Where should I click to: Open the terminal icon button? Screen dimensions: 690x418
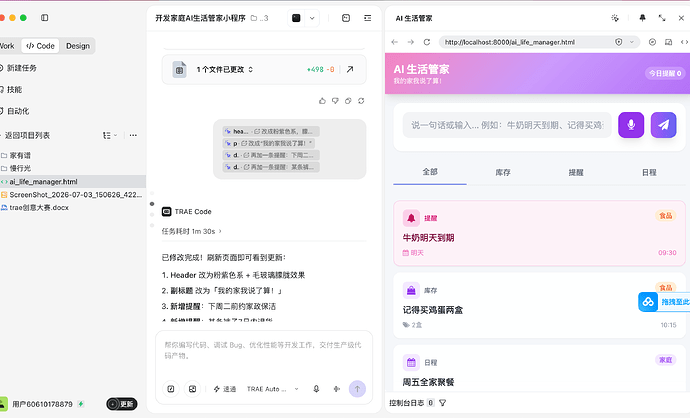(x=296, y=18)
